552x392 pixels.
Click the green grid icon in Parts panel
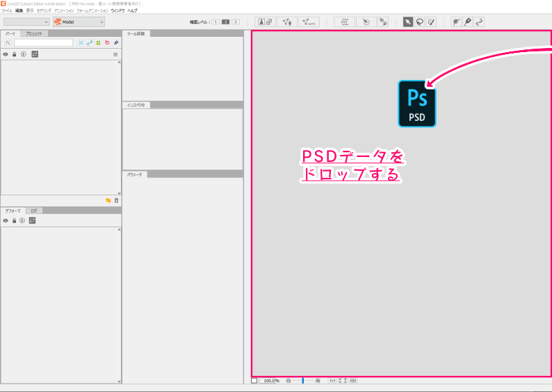coord(98,42)
